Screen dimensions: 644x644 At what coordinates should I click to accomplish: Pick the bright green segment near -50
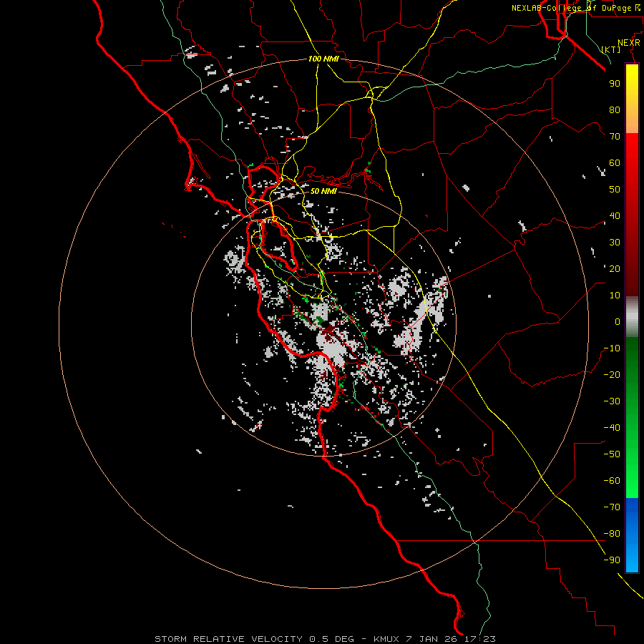[x=632, y=454]
